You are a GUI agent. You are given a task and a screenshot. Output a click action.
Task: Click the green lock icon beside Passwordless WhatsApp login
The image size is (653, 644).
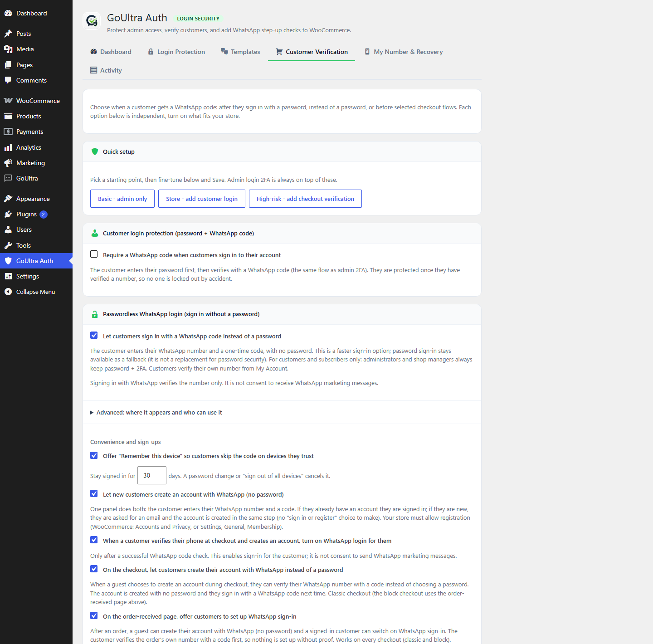click(x=95, y=314)
